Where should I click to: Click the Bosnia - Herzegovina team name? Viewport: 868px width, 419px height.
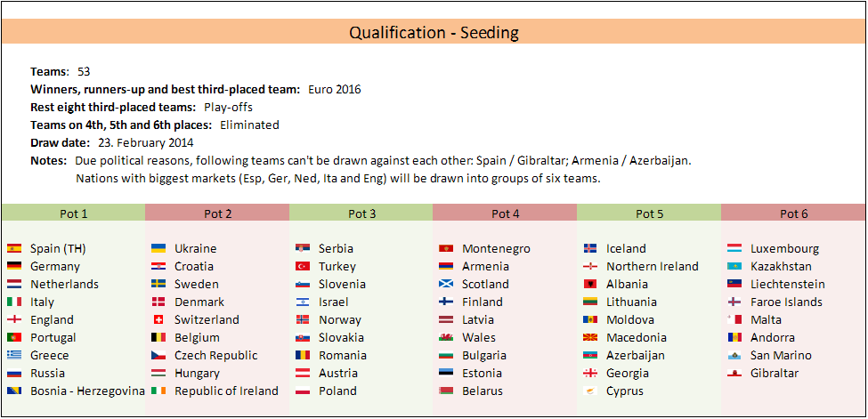click(87, 391)
